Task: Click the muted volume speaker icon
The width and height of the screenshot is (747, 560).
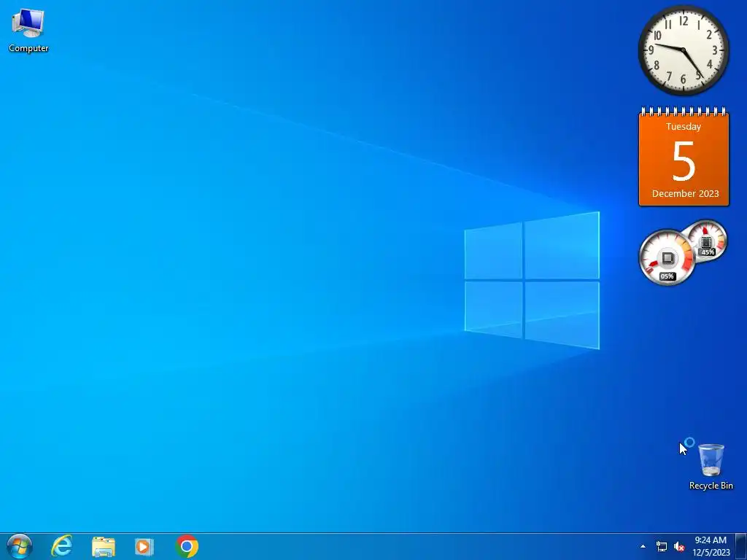Action: [679, 546]
